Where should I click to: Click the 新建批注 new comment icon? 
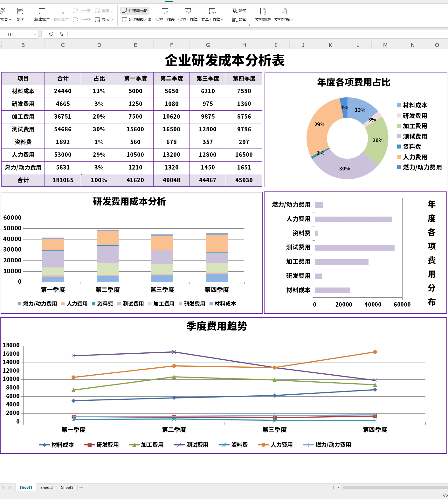[x=42, y=11]
